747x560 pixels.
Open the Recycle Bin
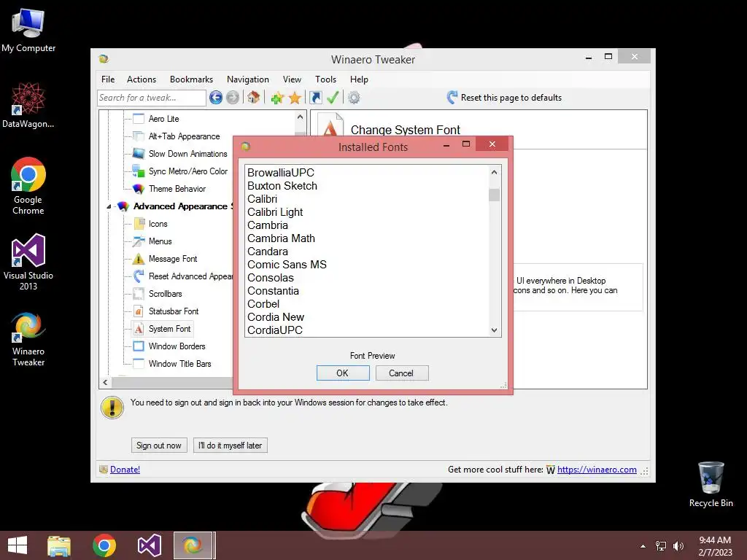(711, 484)
